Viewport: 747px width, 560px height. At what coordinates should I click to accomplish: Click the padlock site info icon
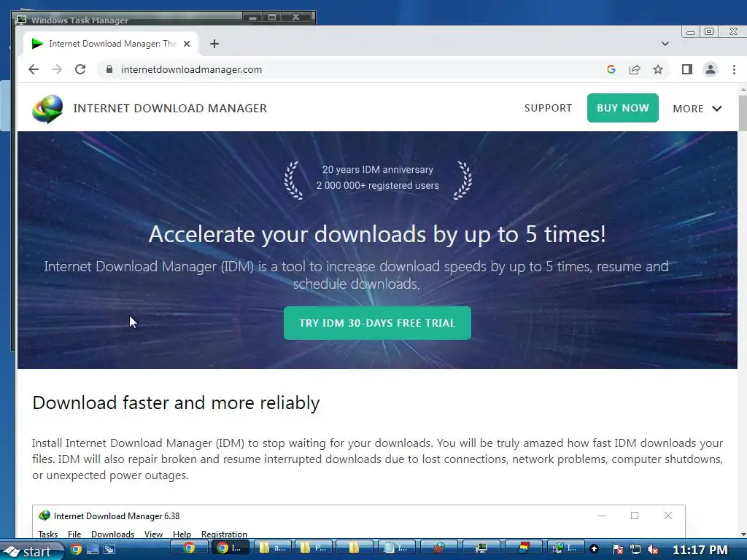[x=109, y=69]
